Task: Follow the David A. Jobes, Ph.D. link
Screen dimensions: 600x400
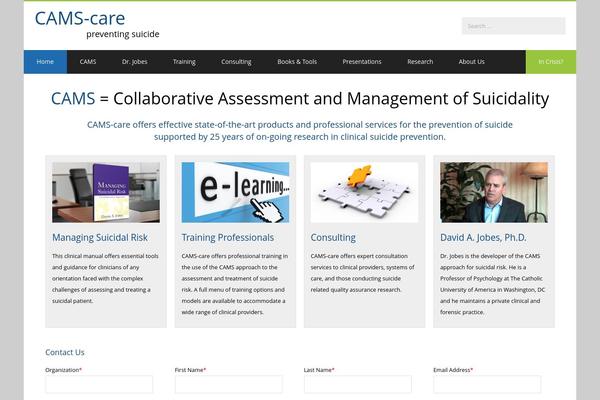Action: pos(483,237)
